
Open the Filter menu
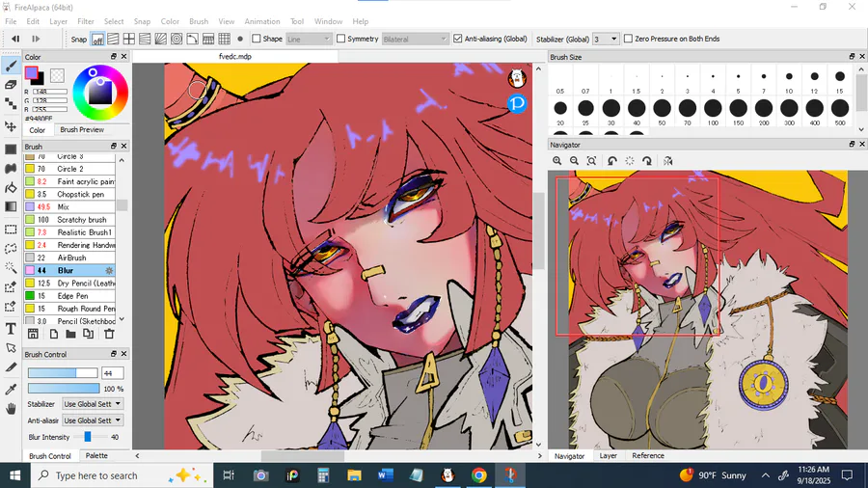coord(85,21)
